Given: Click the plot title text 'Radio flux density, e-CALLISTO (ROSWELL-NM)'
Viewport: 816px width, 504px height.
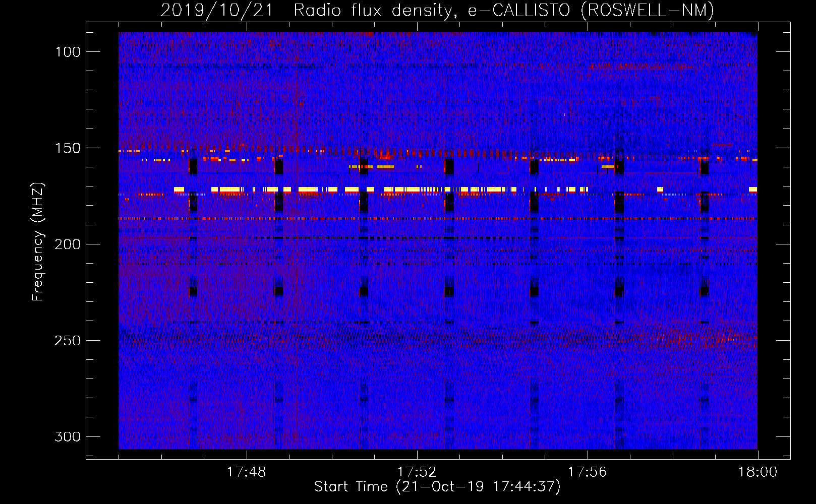Looking at the screenshot, I should 504,10.
